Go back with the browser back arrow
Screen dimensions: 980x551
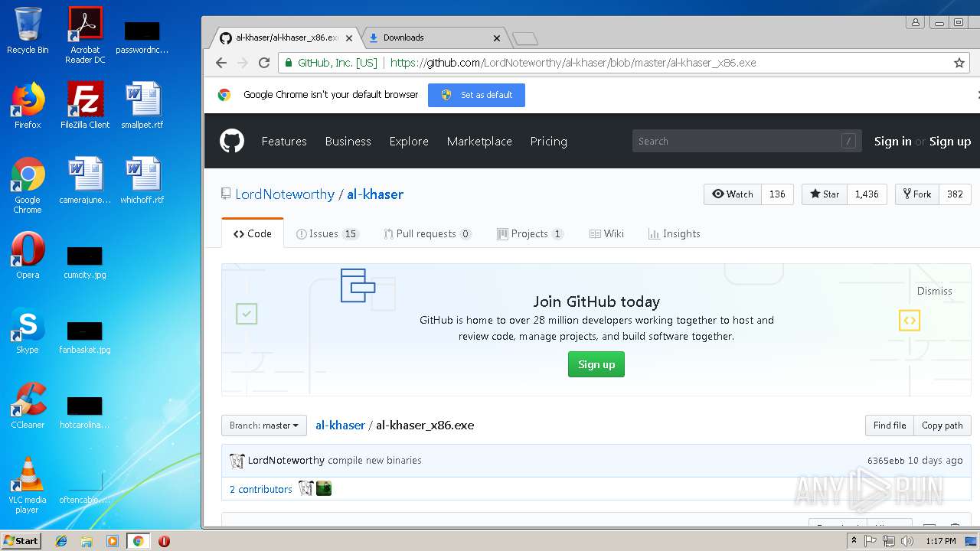[x=221, y=63]
